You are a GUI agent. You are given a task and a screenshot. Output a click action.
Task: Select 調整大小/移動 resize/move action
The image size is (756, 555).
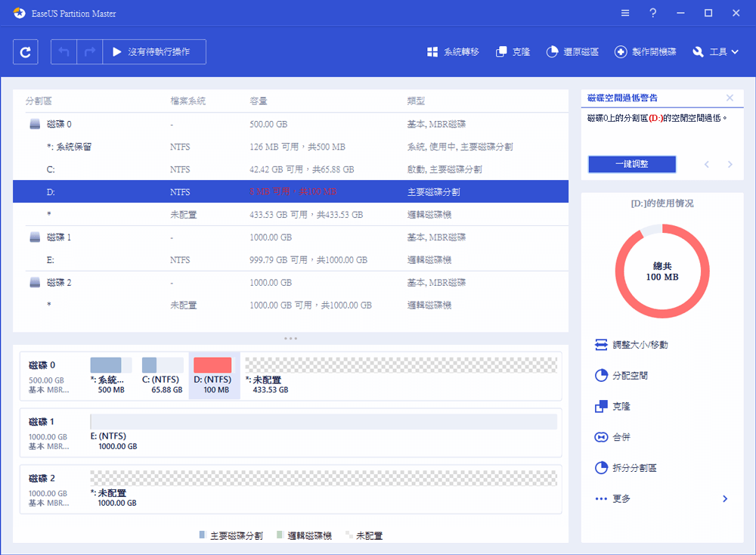pyautogui.click(x=631, y=345)
